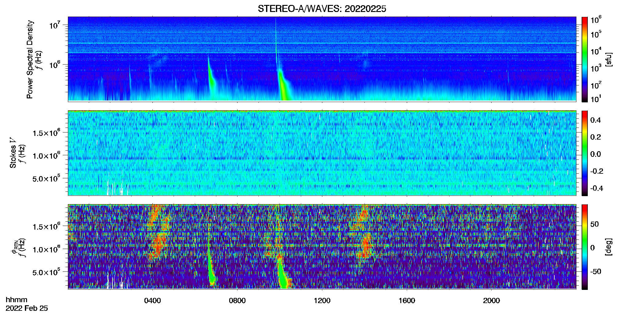Click the [sfu] colorbar unit label
Image resolution: width=644 pixels, height=332 pixels.
point(609,59)
